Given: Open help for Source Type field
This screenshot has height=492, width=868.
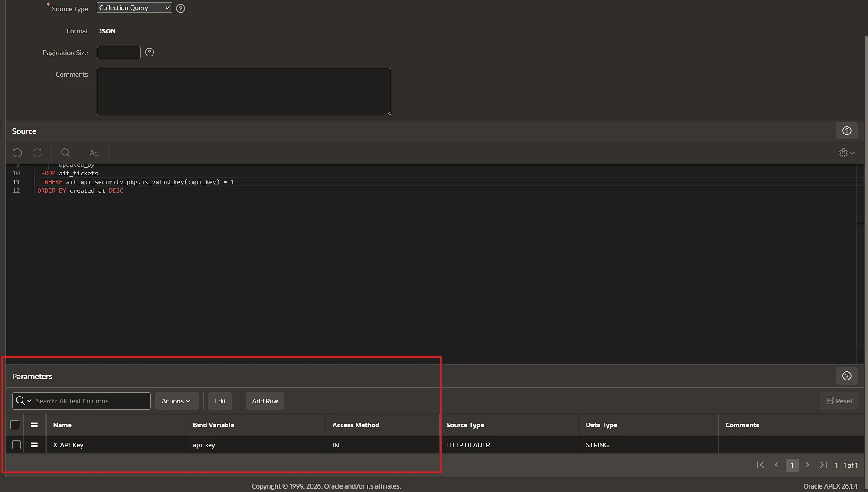Looking at the screenshot, I should [x=181, y=8].
